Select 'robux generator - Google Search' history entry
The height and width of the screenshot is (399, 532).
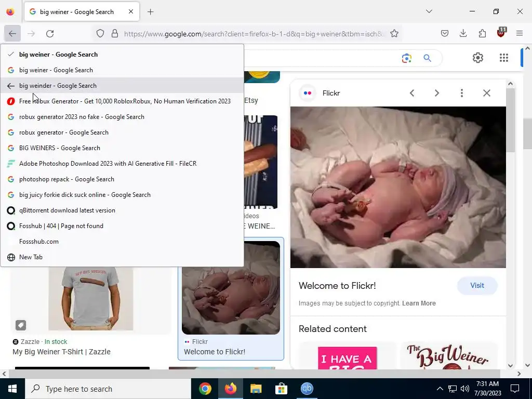click(122, 132)
